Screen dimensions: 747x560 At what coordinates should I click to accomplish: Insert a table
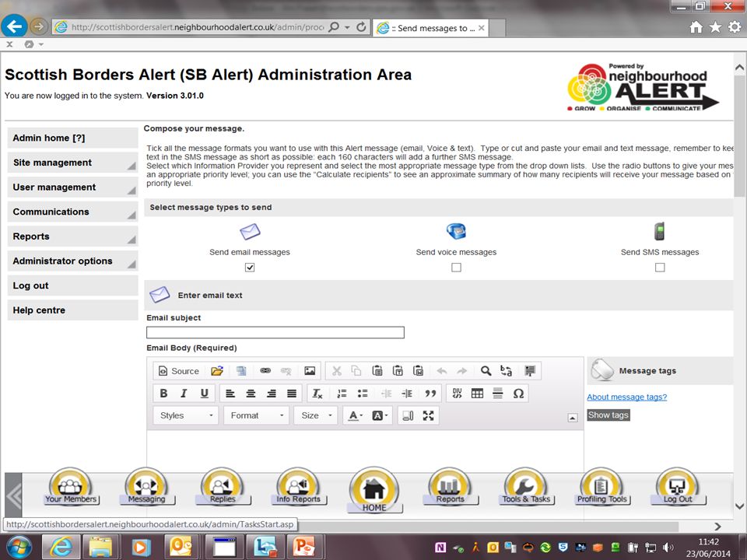tap(477, 394)
